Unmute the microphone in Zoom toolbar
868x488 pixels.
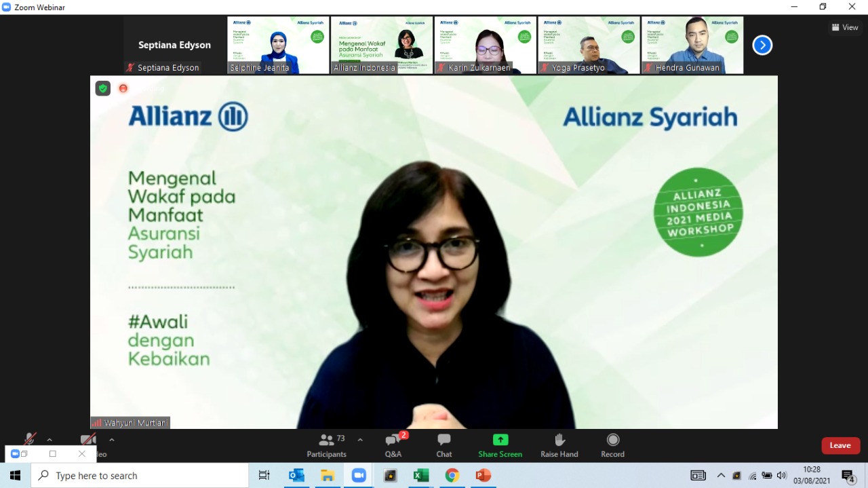(29, 440)
